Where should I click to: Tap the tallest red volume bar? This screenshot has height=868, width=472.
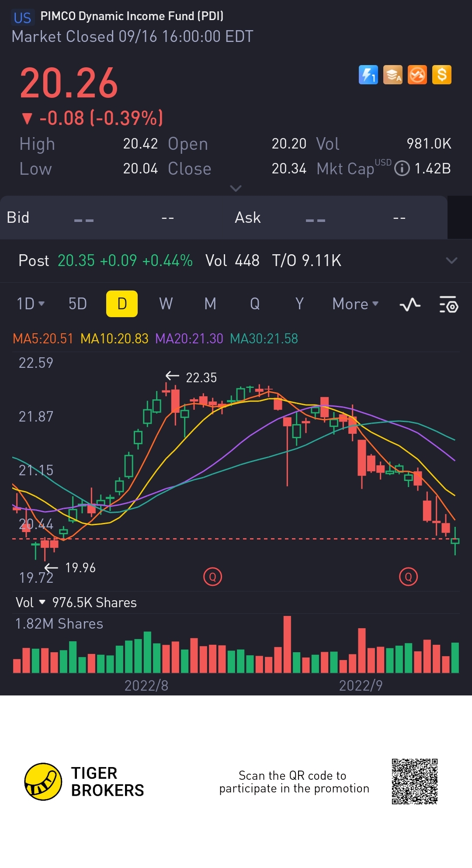[287, 644]
